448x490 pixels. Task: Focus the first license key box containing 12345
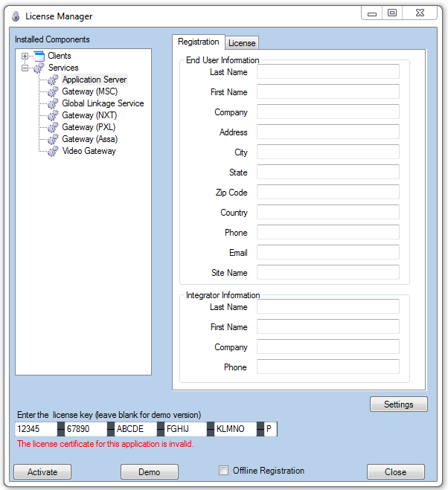coord(36,429)
